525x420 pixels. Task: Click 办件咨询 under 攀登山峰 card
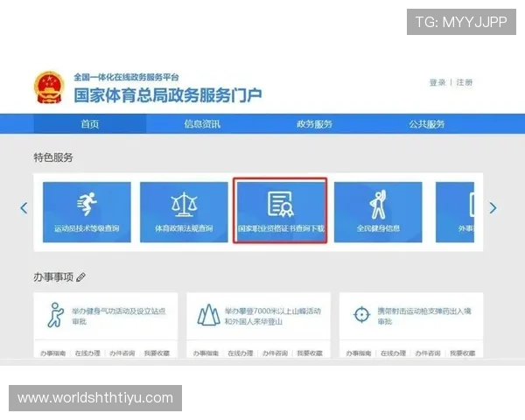pyautogui.click(x=276, y=353)
